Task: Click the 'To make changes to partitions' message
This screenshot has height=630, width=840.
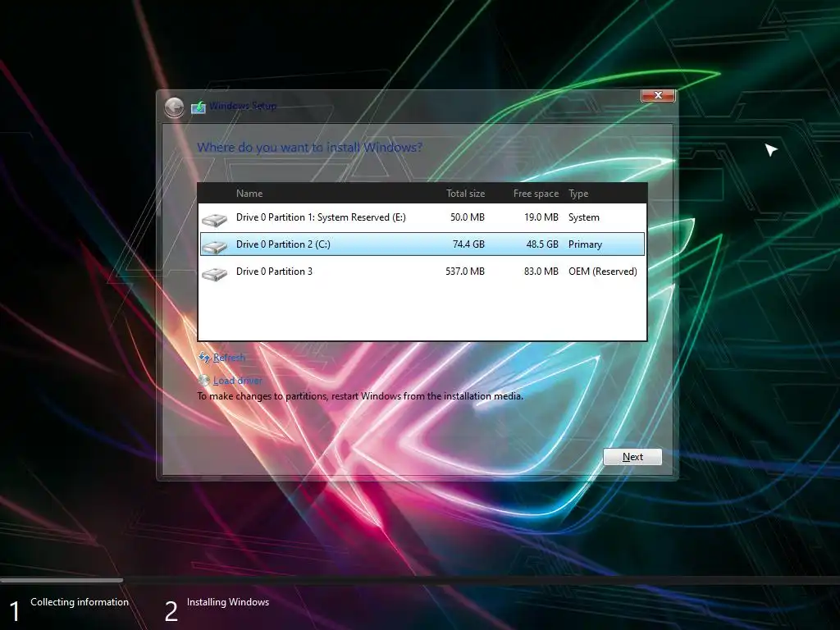Action: (360, 396)
